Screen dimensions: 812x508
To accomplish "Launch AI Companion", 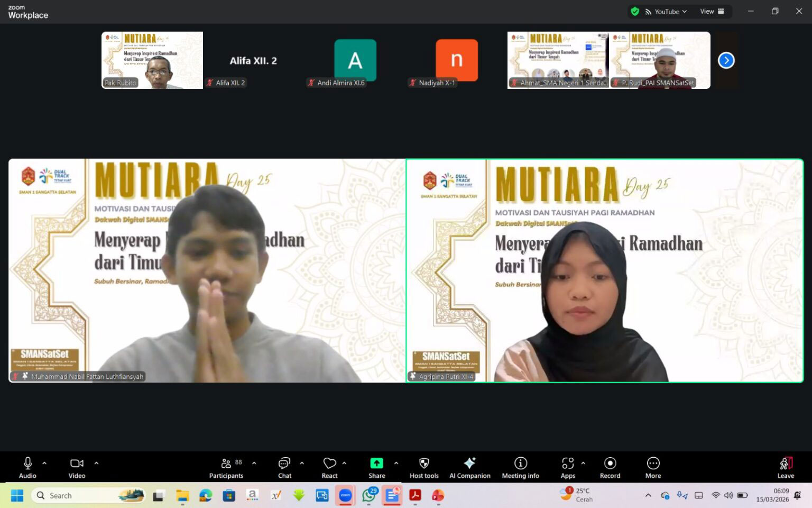I will point(469,467).
